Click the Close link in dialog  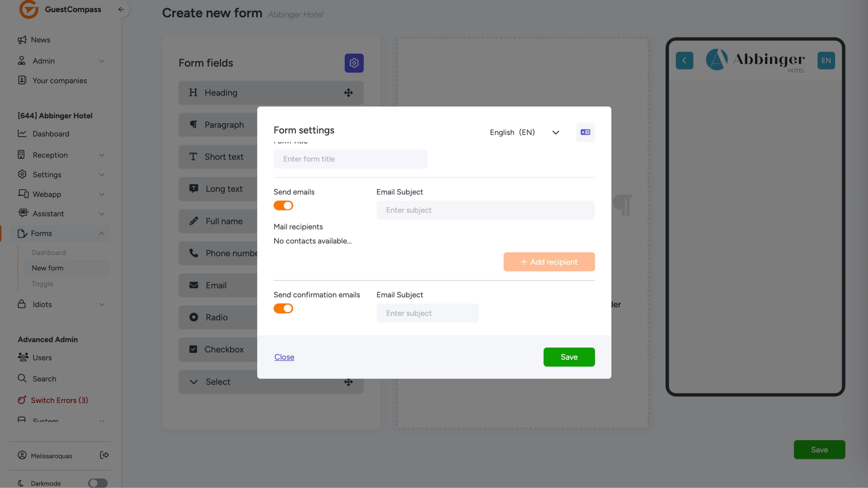pyautogui.click(x=284, y=357)
